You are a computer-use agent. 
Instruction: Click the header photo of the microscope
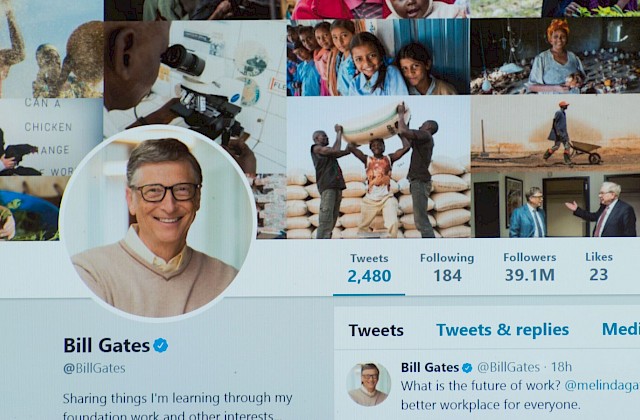pyautogui.click(x=195, y=82)
